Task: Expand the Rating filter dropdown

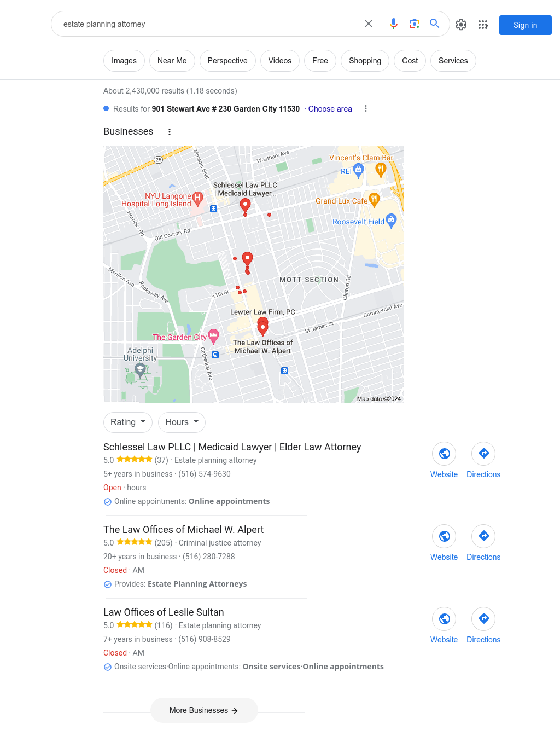Action: pyautogui.click(x=128, y=422)
